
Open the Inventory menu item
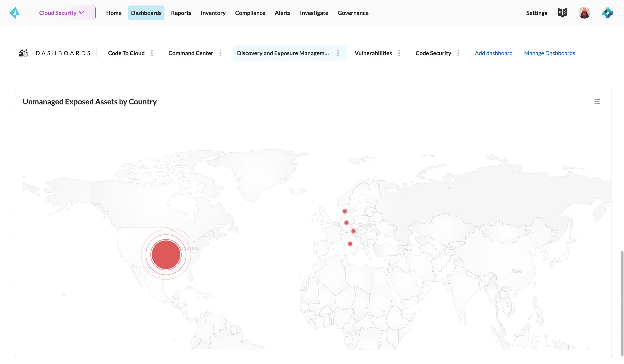pos(213,13)
